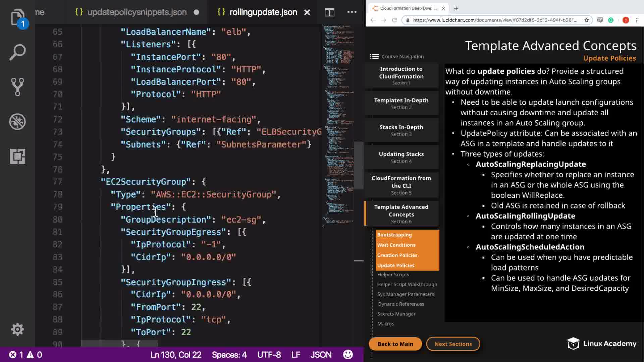The height and width of the screenshot is (362, 644).
Task: Click the Back to Main button
Action: tap(395, 344)
